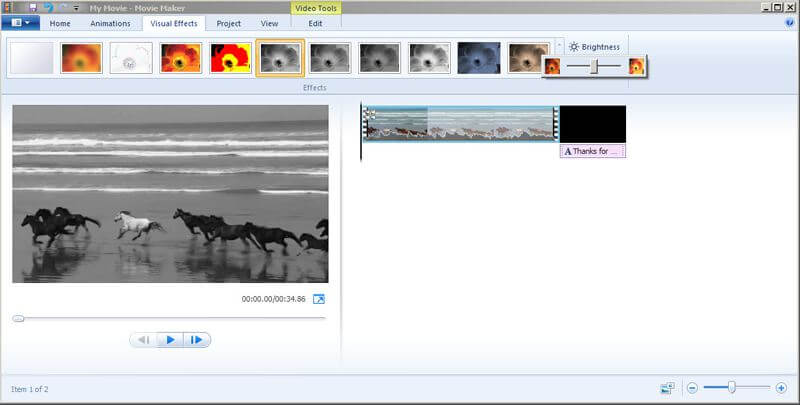Open the Project tab
Screen dimensions: 800x405
pyautogui.click(x=229, y=23)
